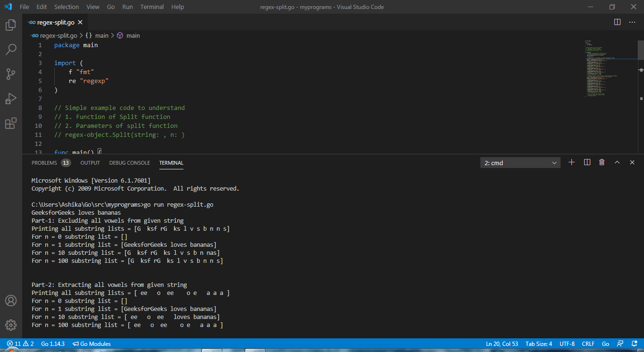Open the Manage settings gear
Image resolution: width=644 pixels, height=352 pixels.
click(10, 325)
